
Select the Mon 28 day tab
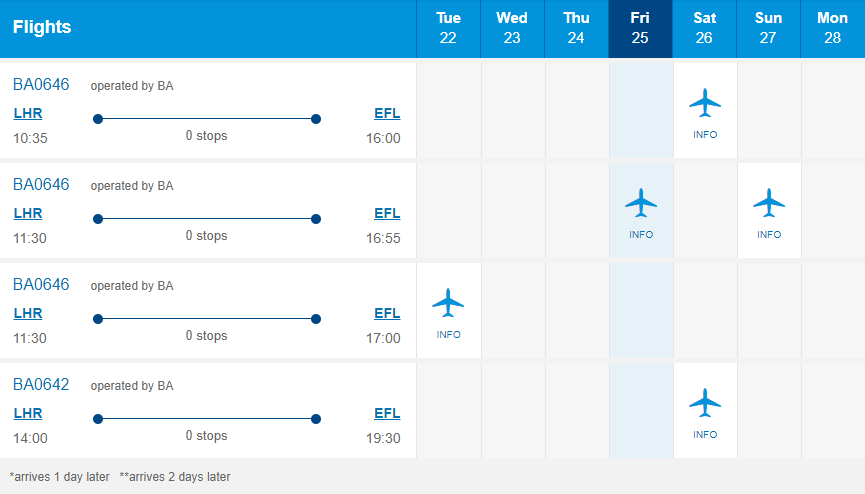point(832,29)
